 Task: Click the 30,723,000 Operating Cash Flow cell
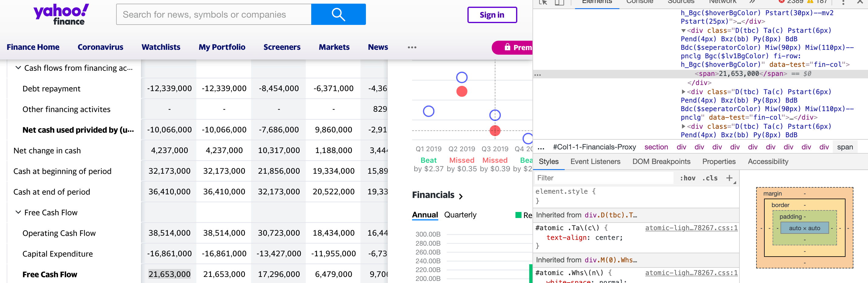279,233
